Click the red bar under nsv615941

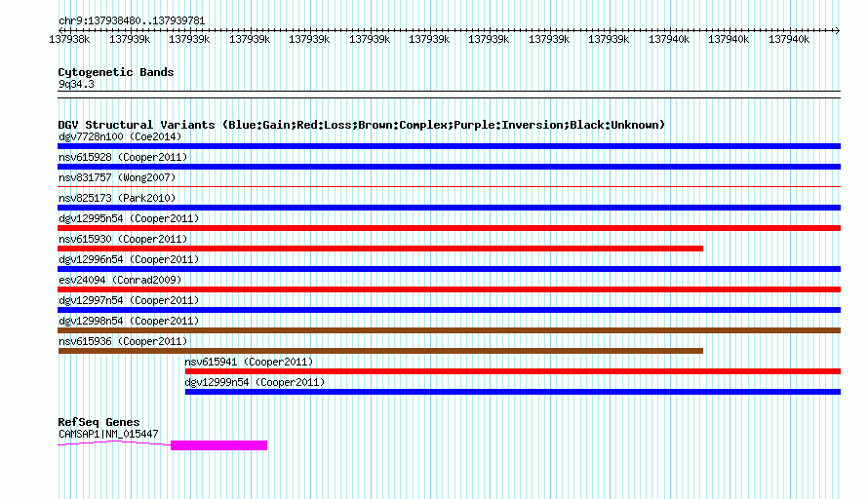(x=513, y=371)
